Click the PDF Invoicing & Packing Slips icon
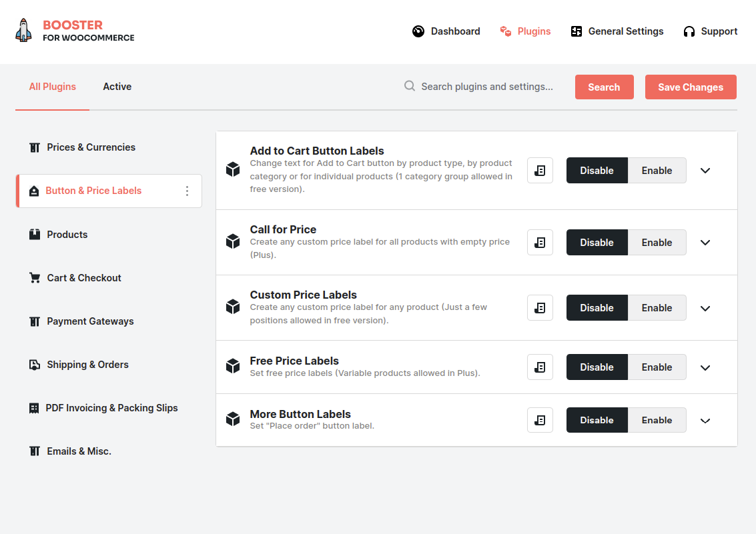 pyautogui.click(x=34, y=408)
